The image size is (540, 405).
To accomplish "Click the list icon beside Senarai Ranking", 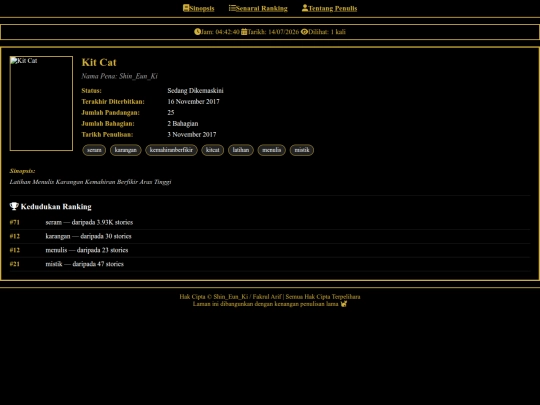I will click(232, 8).
